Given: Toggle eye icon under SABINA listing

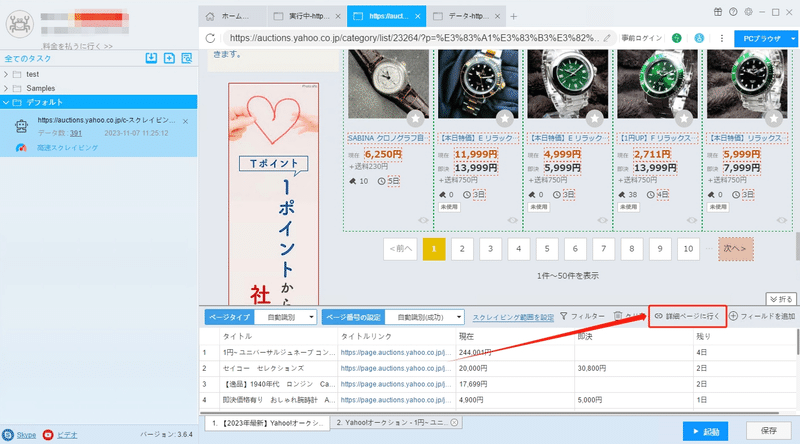Looking at the screenshot, I should [x=423, y=220].
